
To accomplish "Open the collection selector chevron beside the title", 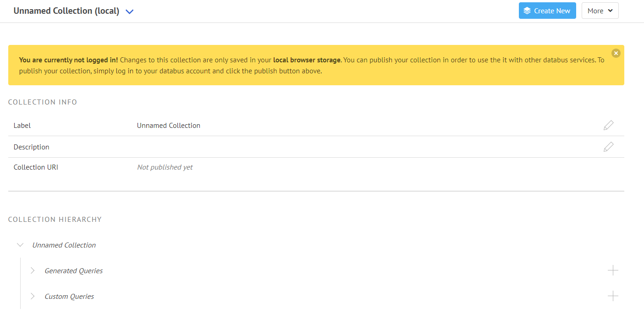I will (x=129, y=12).
